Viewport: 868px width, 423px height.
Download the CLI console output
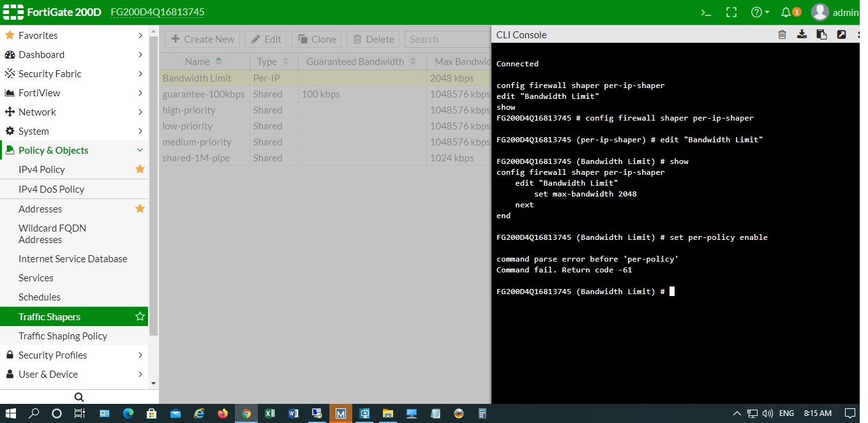point(802,34)
